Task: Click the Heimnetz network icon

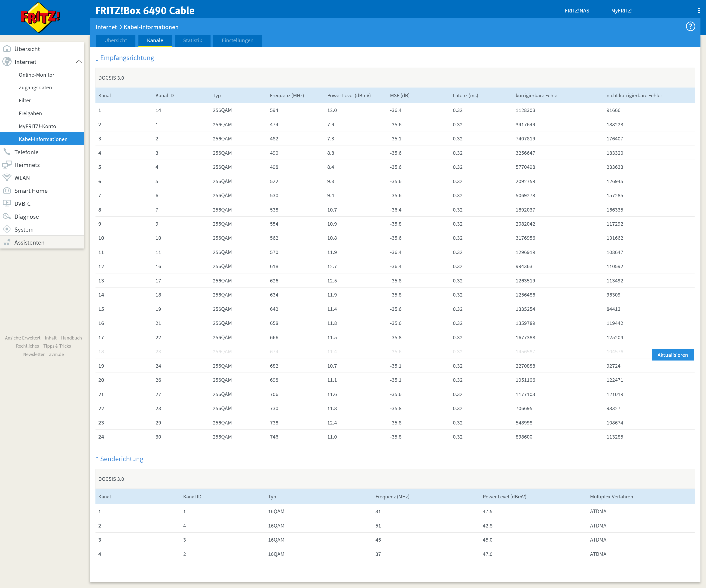Action: (x=7, y=165)
